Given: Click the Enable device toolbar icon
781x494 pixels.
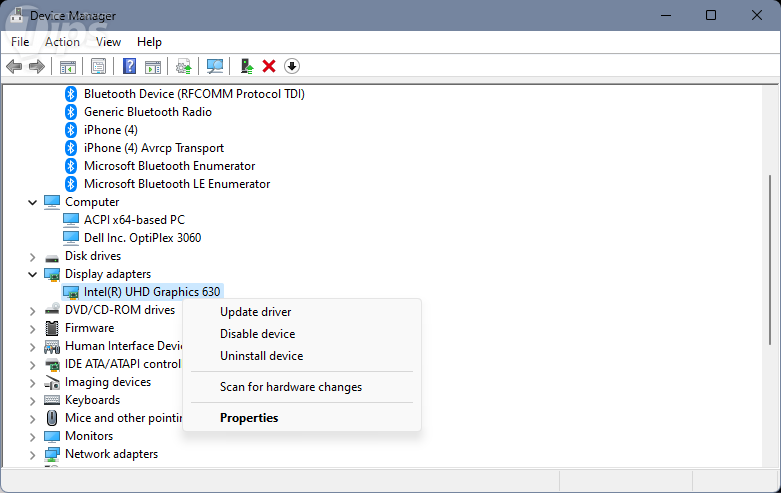Looking at the screenshot, I should pyautogui.click(x=247, y=66).
